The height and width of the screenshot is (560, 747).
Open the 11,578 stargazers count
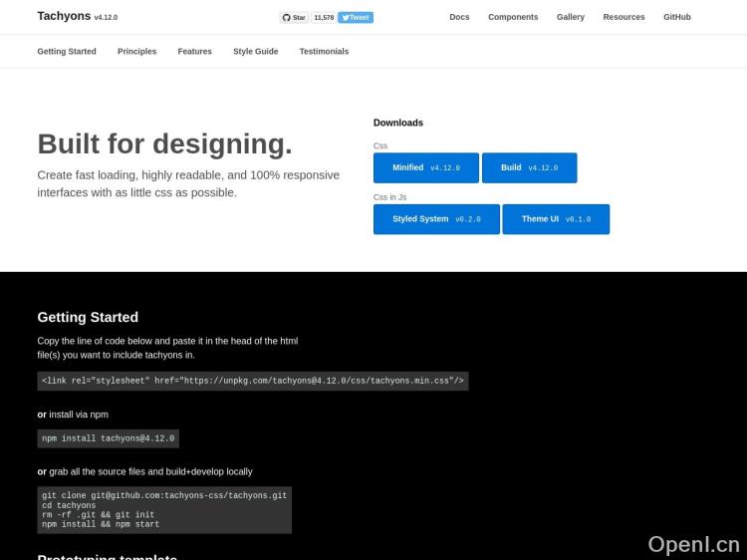click(324, 18)
